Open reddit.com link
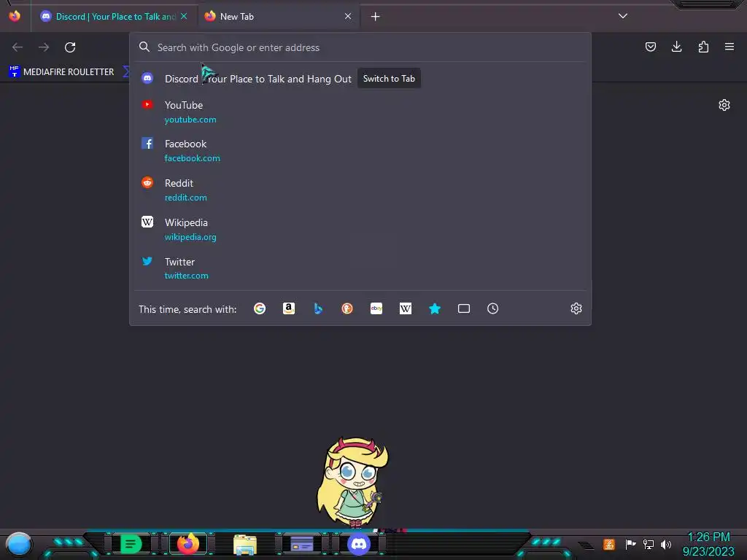 185,198
